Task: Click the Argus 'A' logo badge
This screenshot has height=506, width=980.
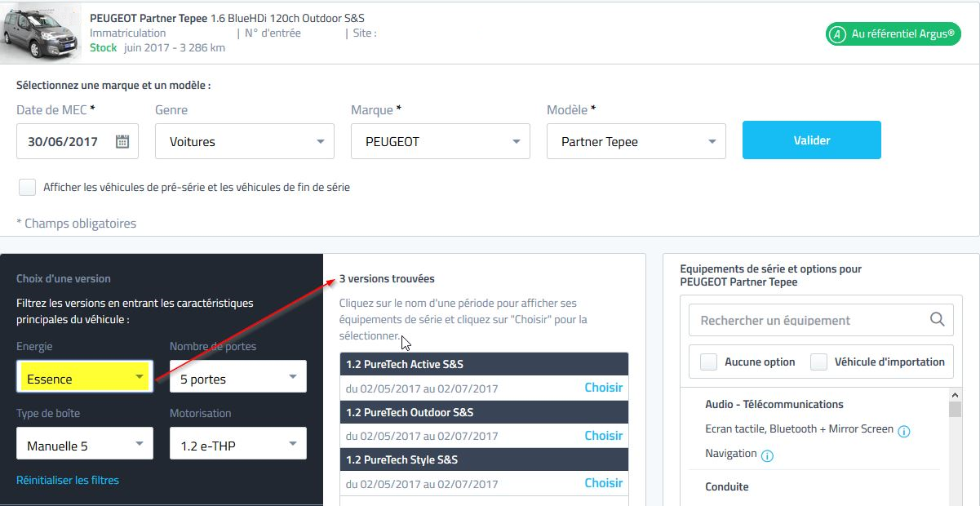Action: click(837, 34)
